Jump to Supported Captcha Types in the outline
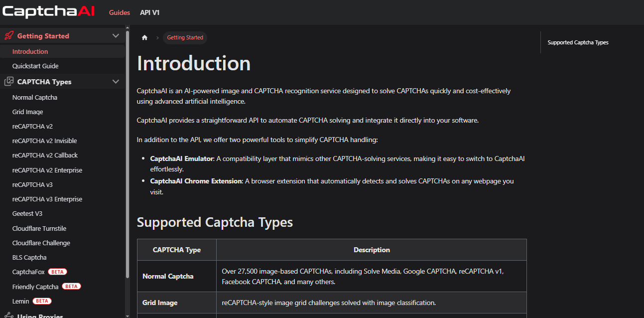644x318 pixels. click(x=578, y=42)
